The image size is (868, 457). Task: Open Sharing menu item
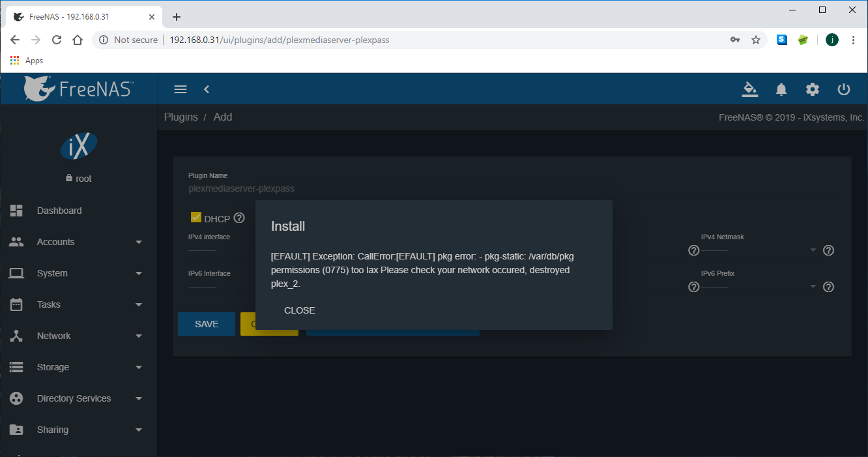coord(53,430)
